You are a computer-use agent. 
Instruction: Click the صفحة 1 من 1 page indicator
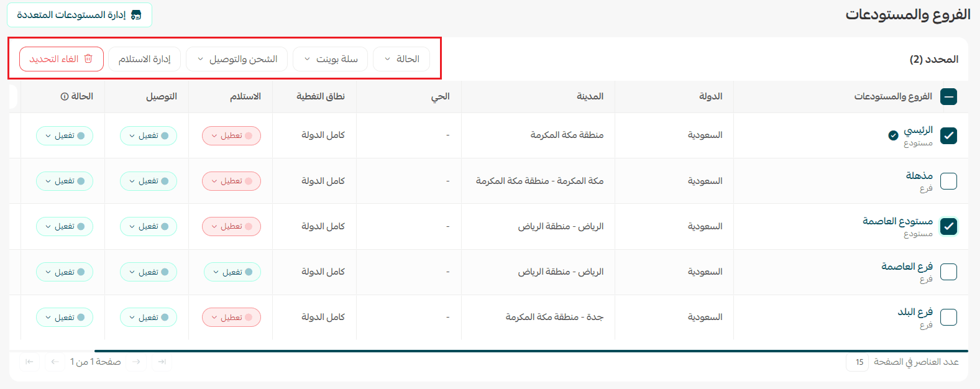(95, 362)
